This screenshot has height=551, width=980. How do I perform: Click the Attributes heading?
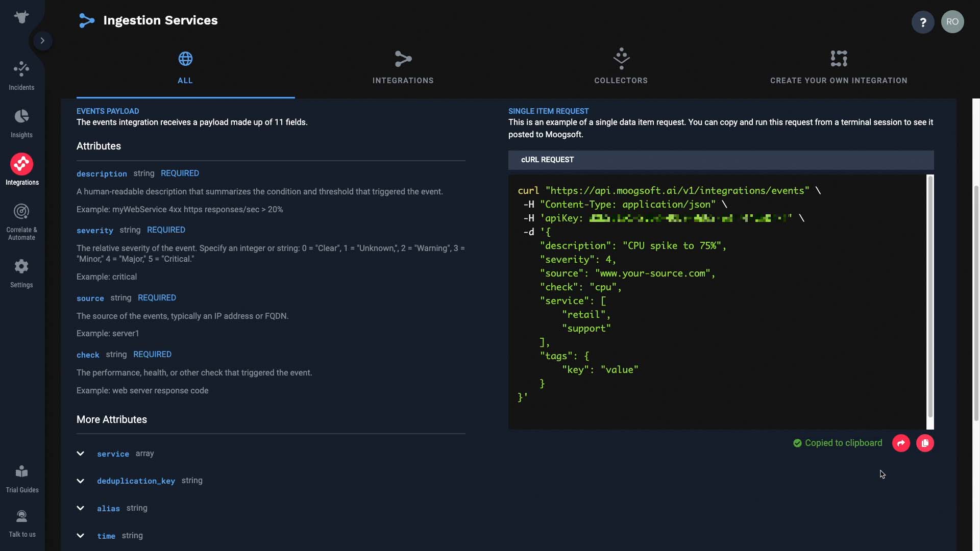pyautogui.click(x=99, y=146)
